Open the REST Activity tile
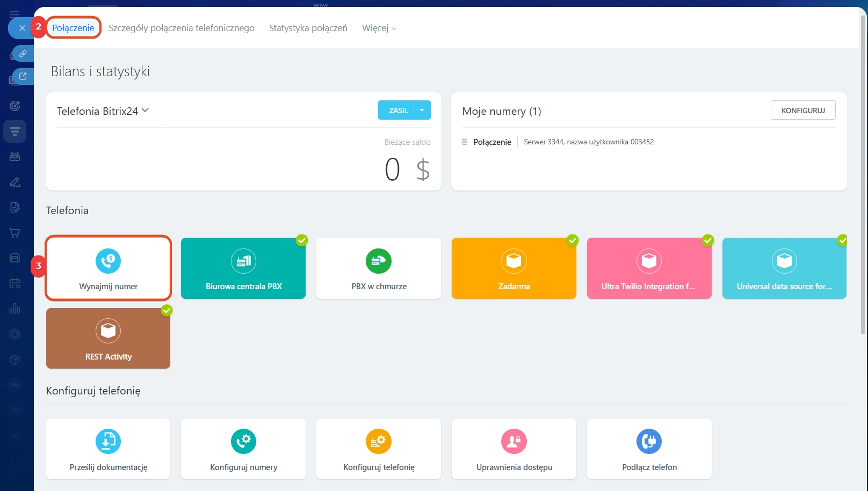The width and height of the screenshot is (868, 491). (x=108, y=339)
